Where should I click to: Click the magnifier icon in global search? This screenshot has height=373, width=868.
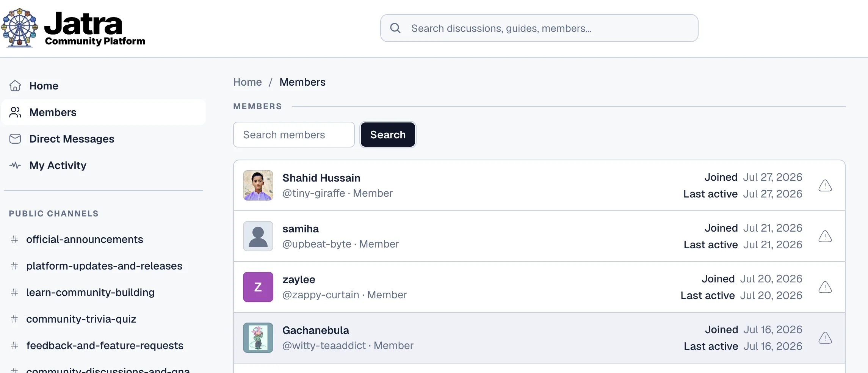395,28
